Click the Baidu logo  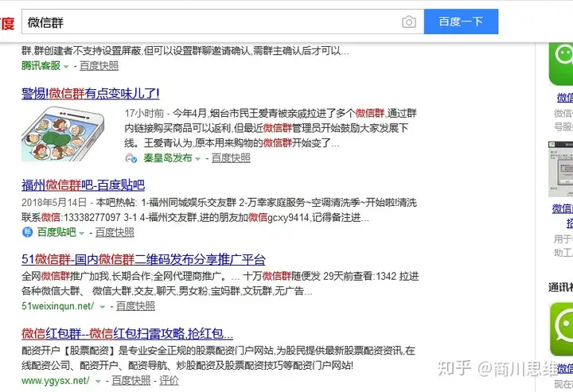[6, 22]
